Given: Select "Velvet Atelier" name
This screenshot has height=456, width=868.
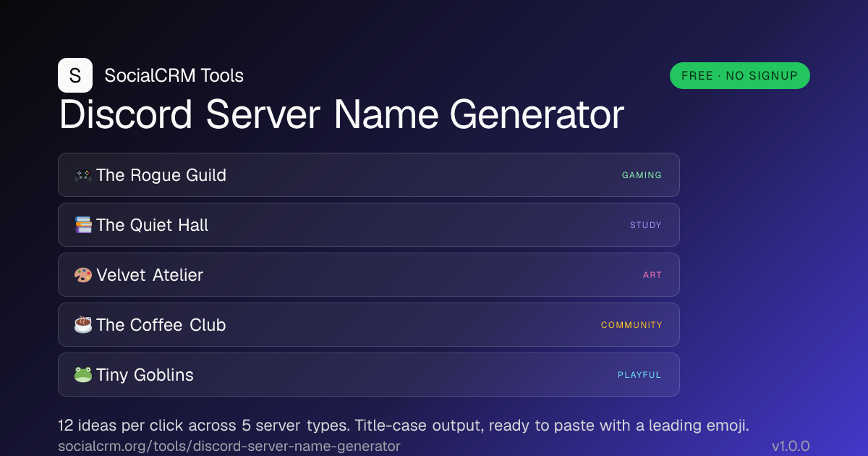Looking at the screenshot, I should click(x=150, y=275).
